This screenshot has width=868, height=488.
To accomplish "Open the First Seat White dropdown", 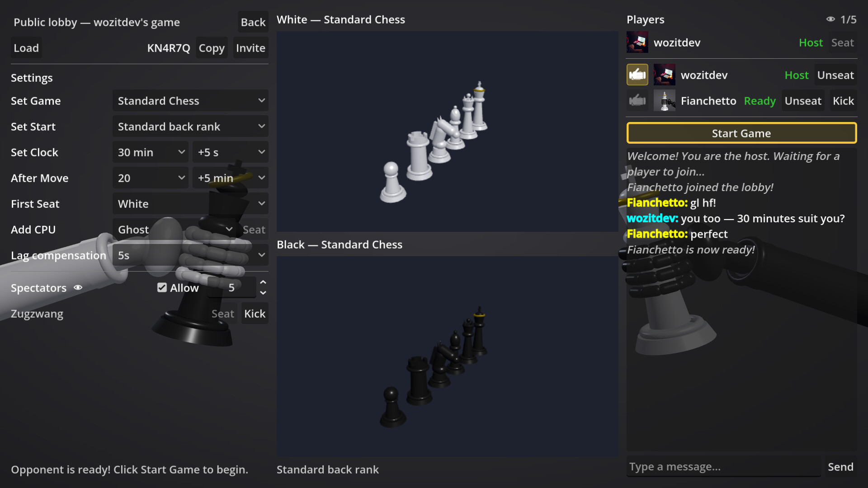I will point(190,204).
